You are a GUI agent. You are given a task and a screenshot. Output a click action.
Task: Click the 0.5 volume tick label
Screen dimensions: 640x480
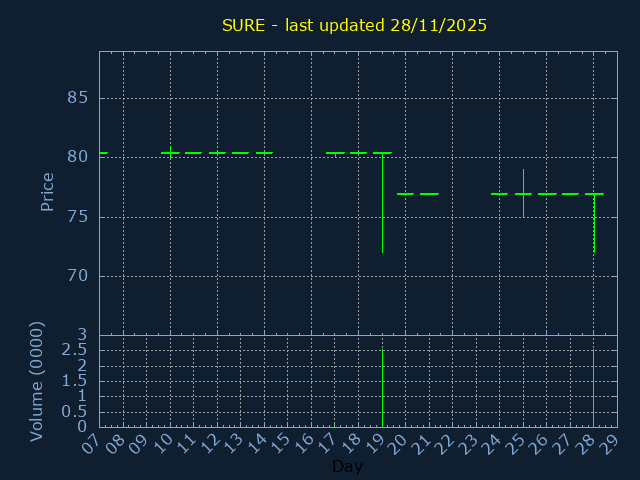pos(74,411)
